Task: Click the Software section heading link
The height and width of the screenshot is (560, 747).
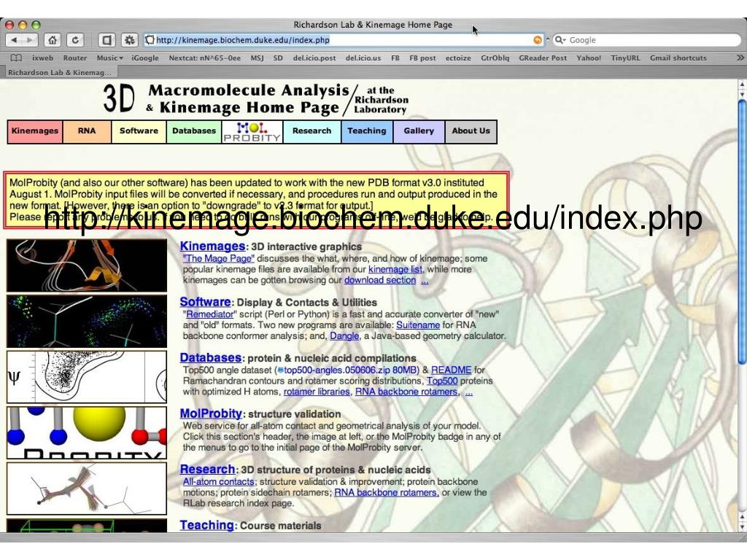Action: 205,302
